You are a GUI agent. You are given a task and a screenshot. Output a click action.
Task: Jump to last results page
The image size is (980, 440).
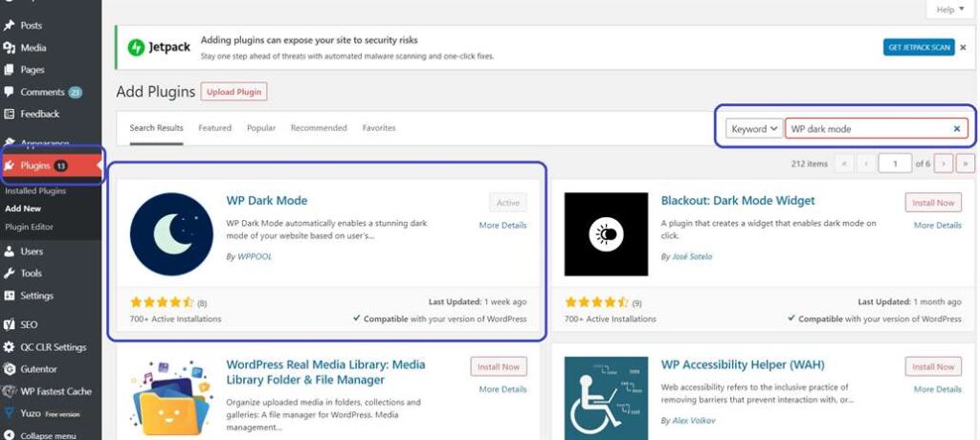[966, 164]
